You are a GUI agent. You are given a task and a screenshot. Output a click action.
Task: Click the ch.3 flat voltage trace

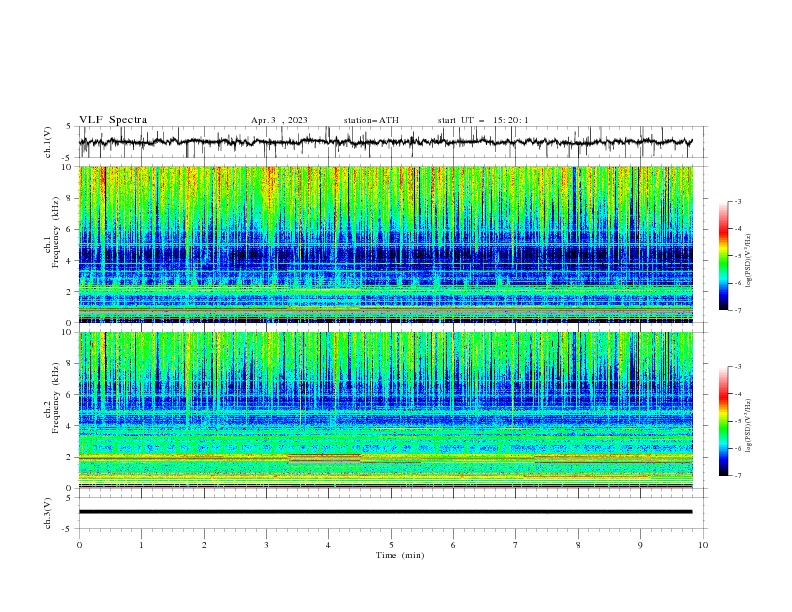pyautogui.click(x=385, y=512)
